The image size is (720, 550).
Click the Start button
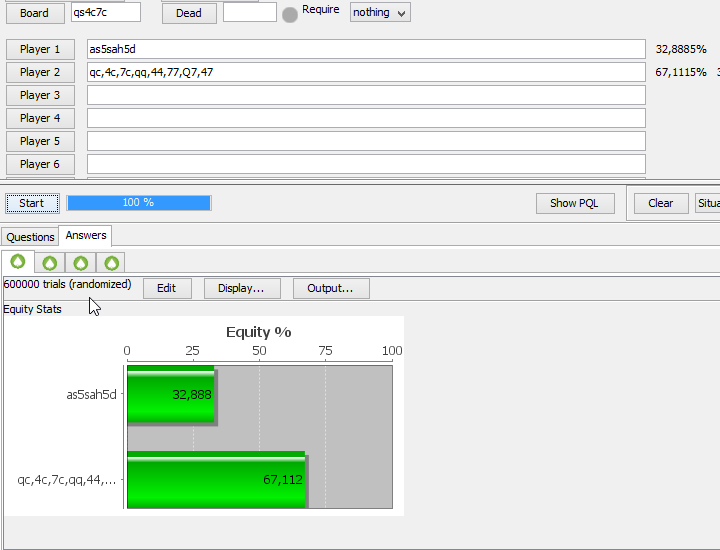(32, 203)
